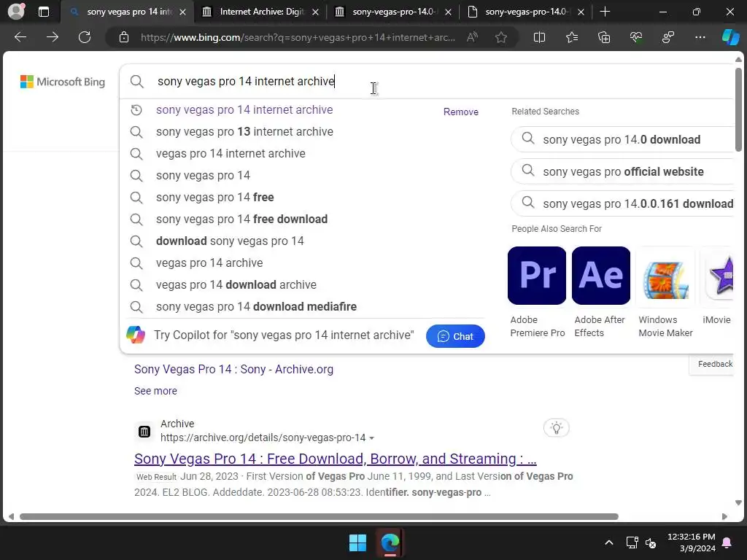Click the search magnifier in Bing search box
The width and height of the screenshot is (747, 560).
coord(136,82)
